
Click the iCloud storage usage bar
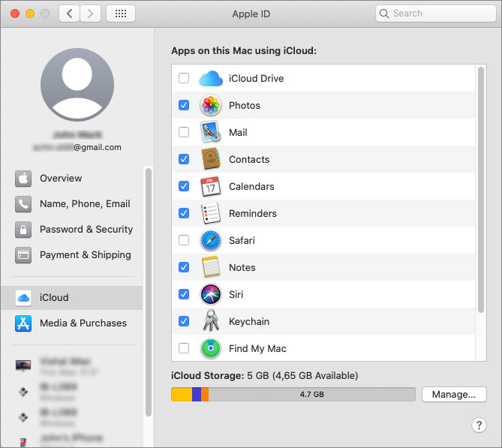tap(293, 394)
